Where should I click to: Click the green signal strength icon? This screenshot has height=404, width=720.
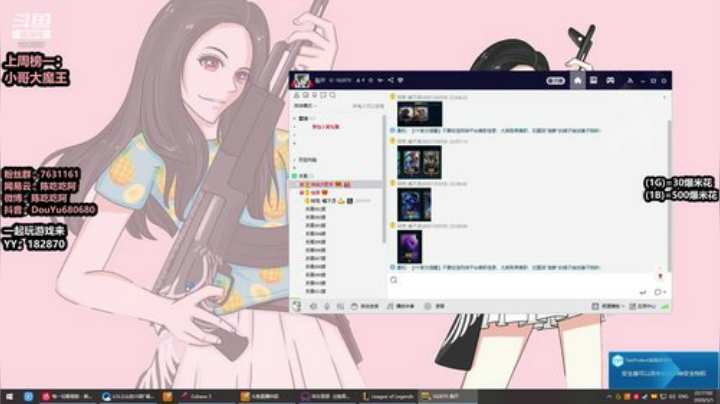664,306
